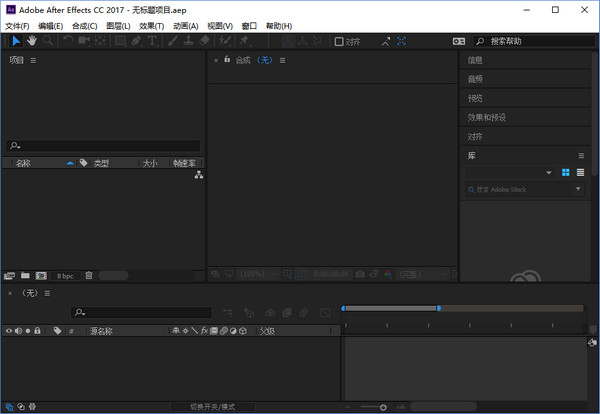Switch Library to grid view
The image size is (600, 414).
pyautogui.click(x=565, y=172)
